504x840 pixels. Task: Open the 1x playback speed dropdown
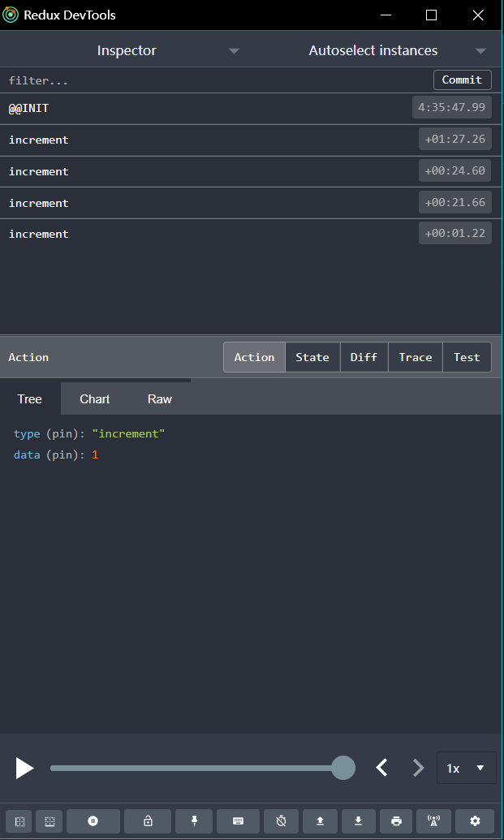pyautogui.click(x=466, y=769)
